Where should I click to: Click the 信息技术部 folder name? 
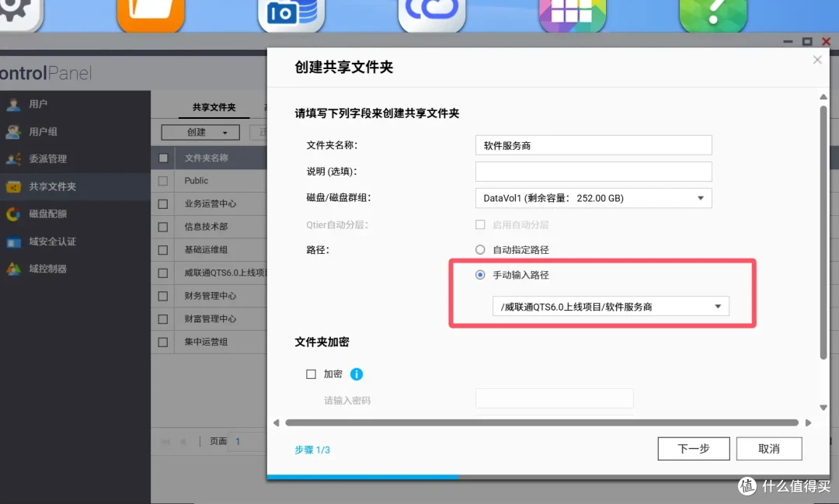(206, 227)
